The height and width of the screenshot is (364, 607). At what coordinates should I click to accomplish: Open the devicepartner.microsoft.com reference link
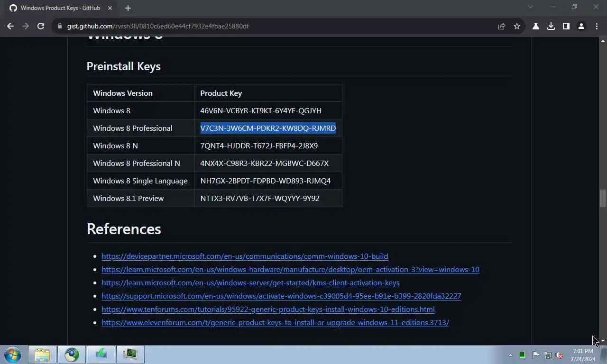click(x=245, y=256)
